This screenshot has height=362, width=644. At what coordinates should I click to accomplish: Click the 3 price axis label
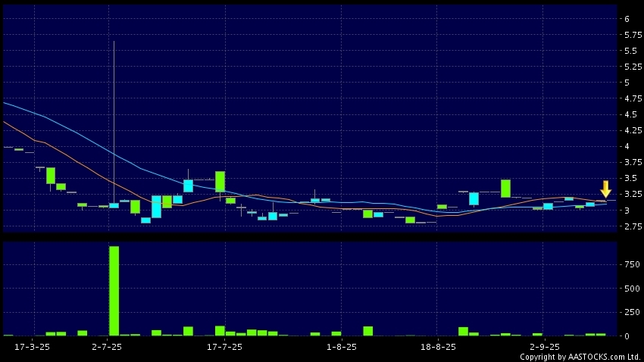[x=627, y=210]
